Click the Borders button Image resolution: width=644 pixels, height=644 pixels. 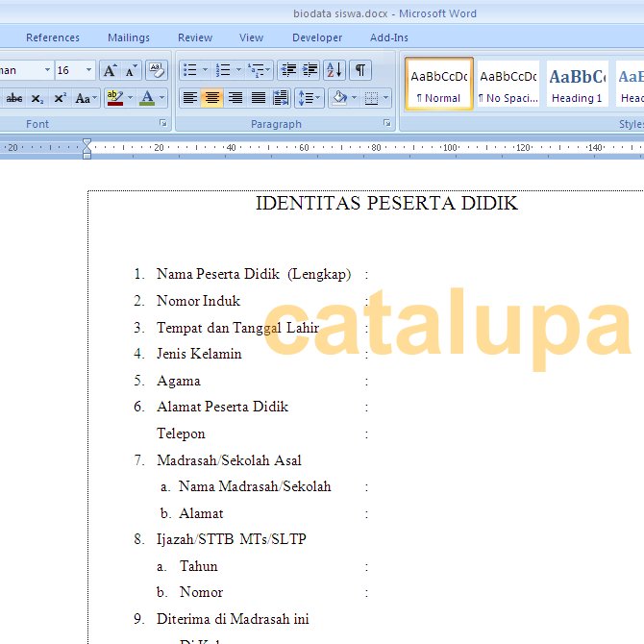click(x=371, y=98)
